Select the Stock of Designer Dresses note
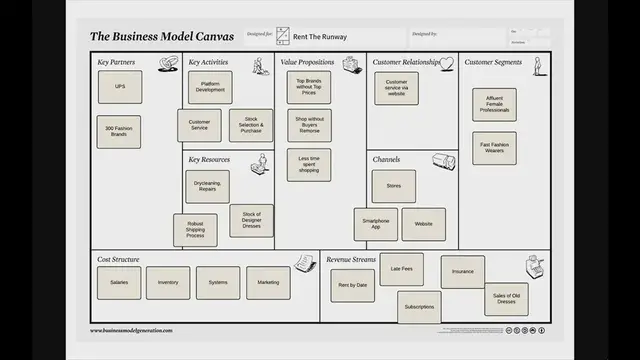 click(x=251, y=221)
